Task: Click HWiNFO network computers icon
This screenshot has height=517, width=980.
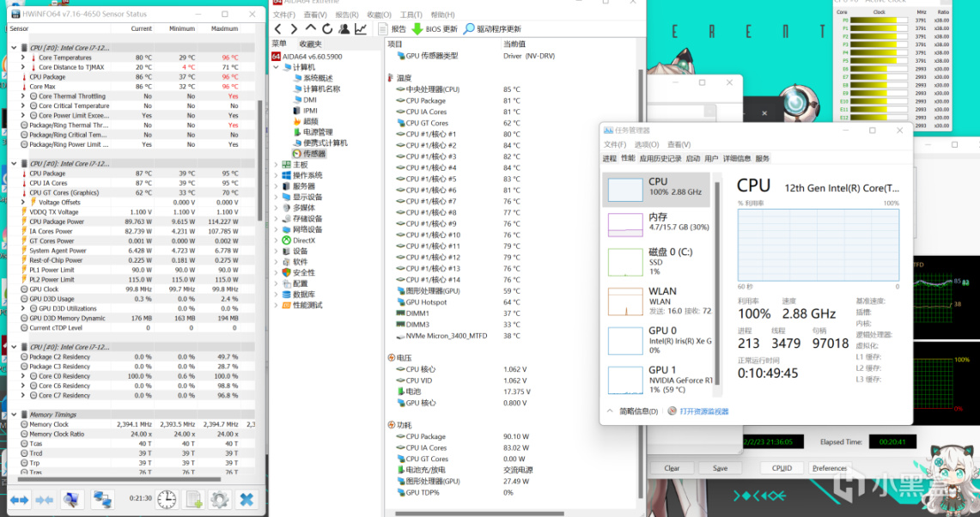Action: pyautogui.click(x=102, y=500)
